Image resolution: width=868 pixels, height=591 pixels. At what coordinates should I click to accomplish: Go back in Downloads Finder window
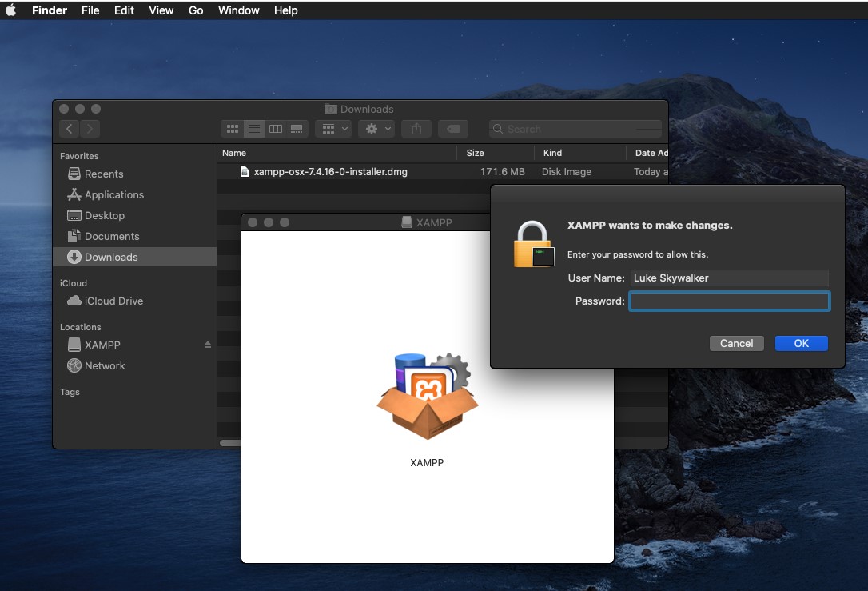coord(70,129)
